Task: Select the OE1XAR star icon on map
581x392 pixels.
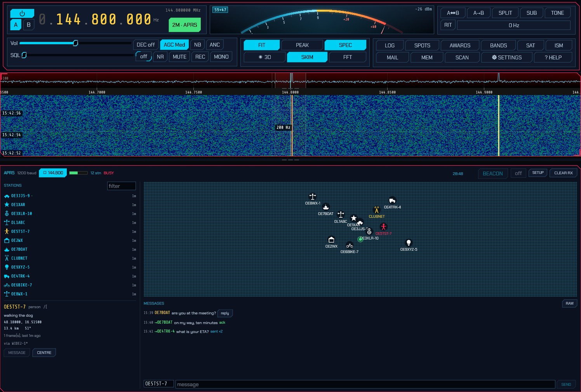Action: click(x=353, y=218)
